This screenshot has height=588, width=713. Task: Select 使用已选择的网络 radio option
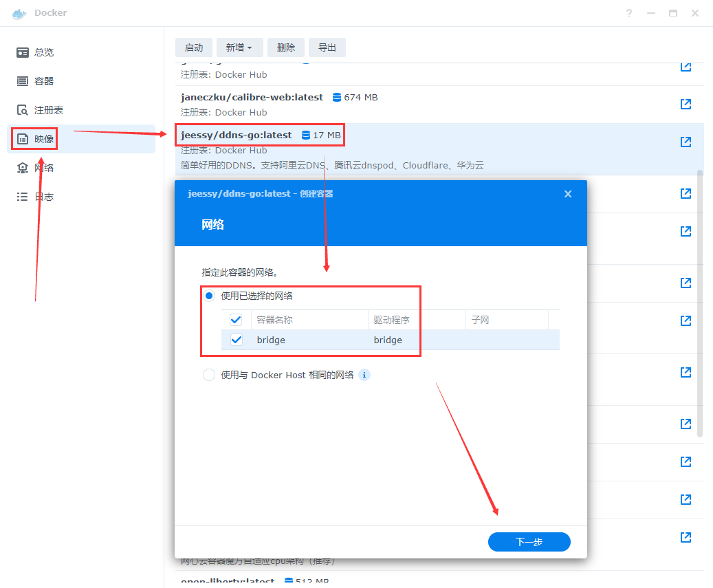pos(209,296)
